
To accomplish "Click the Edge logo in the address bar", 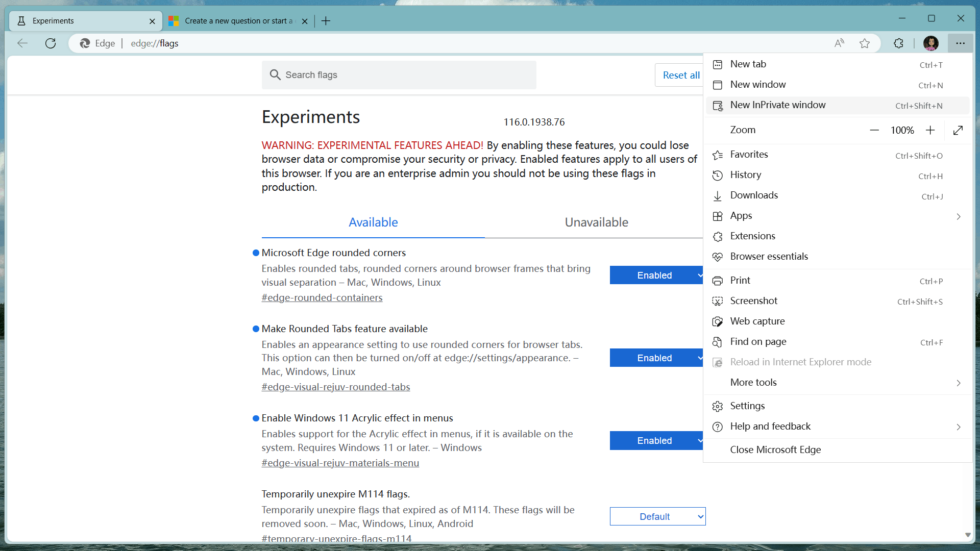I will click(85, 43).
